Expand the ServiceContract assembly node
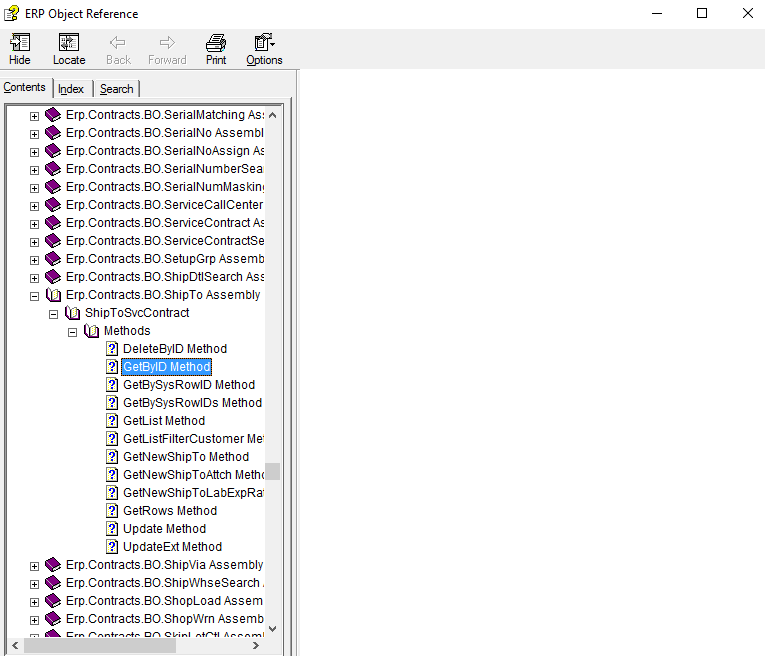The image size is (765, 656). [x=34, y=224]
